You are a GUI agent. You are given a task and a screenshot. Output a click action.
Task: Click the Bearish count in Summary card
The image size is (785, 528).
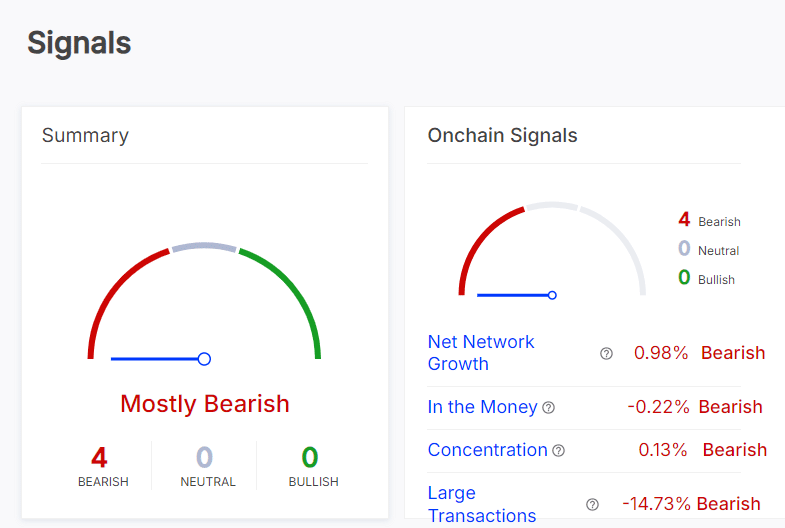click(99, 458)
